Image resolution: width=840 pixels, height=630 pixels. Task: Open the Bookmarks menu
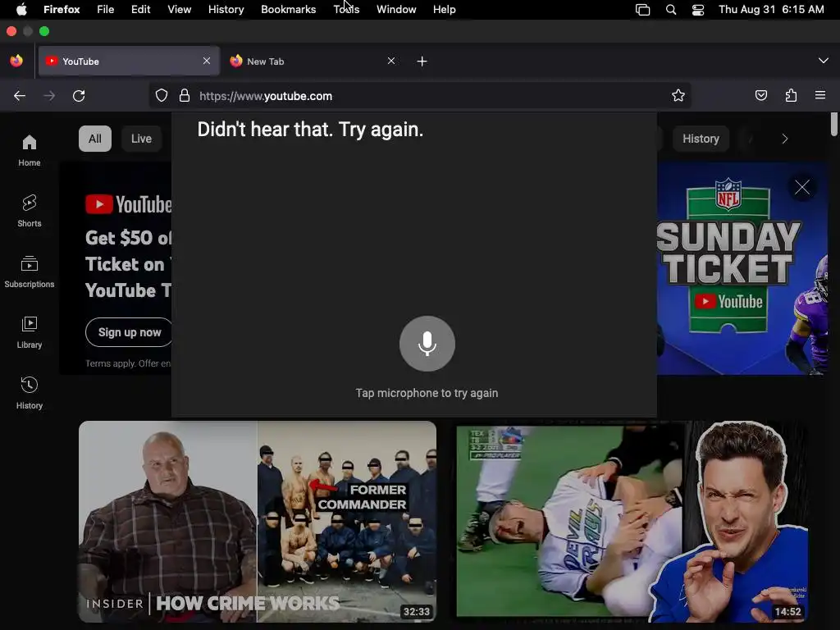(288, 10)
